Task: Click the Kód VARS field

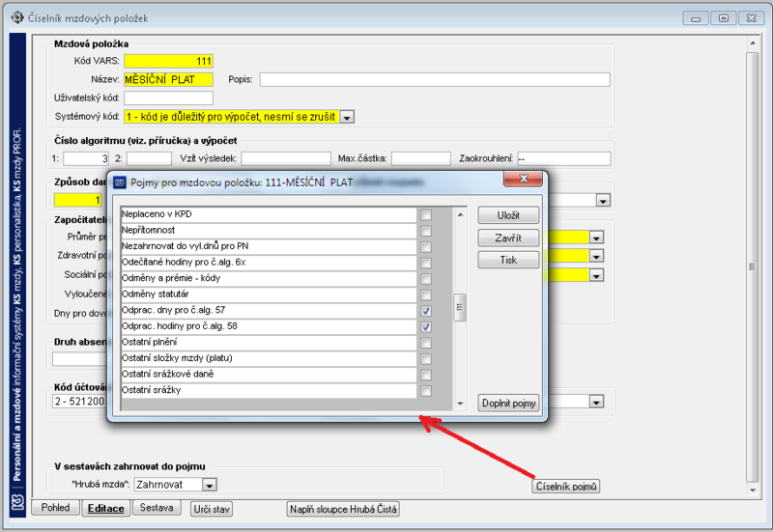Action: tap(168, 61)
